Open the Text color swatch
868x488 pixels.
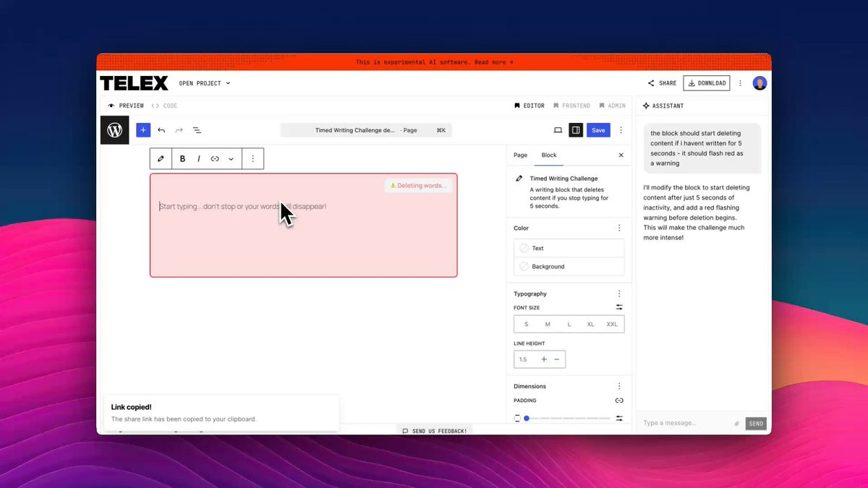(569, 248)
